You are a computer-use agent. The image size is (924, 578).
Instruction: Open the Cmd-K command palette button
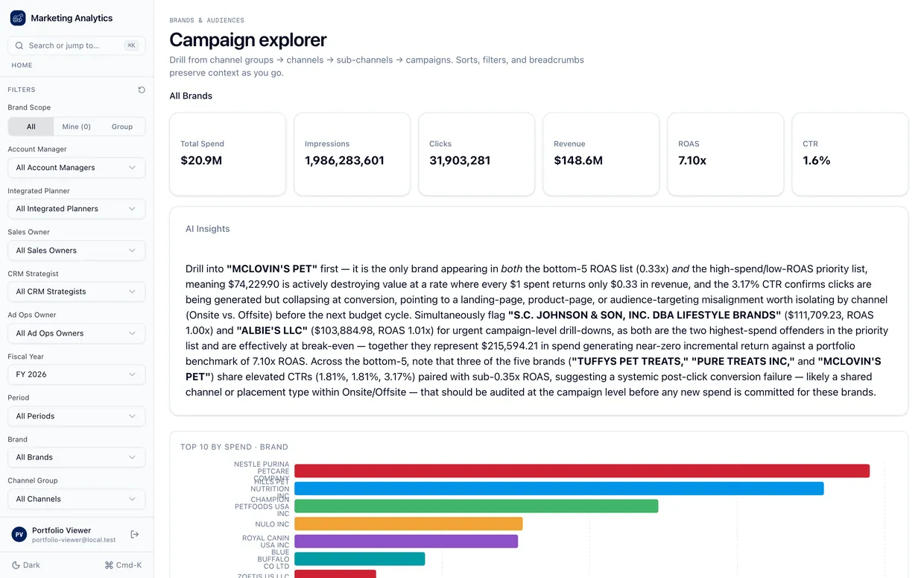click(x=123, y=565)
